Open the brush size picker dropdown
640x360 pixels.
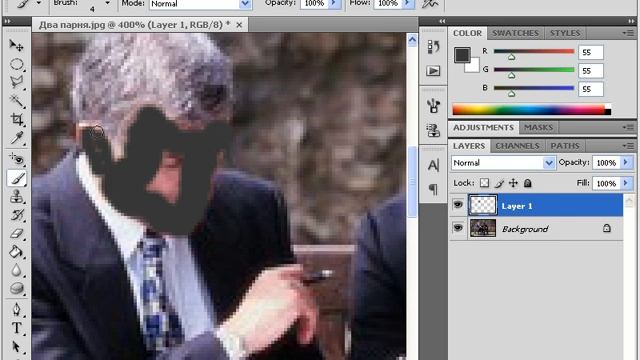pyautogui.click(x=107, y=3)
